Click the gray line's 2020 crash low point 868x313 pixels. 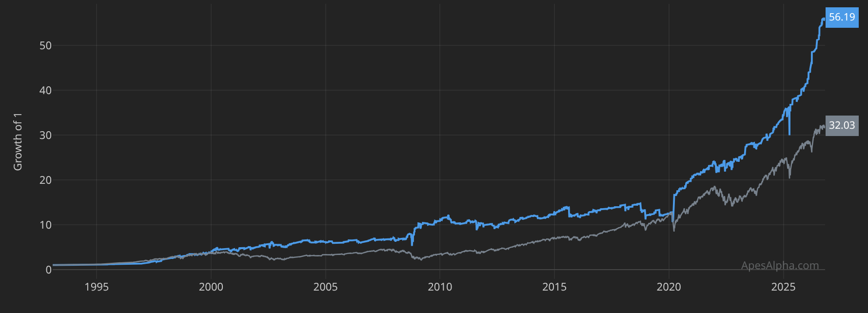click(x=674, y=230)
